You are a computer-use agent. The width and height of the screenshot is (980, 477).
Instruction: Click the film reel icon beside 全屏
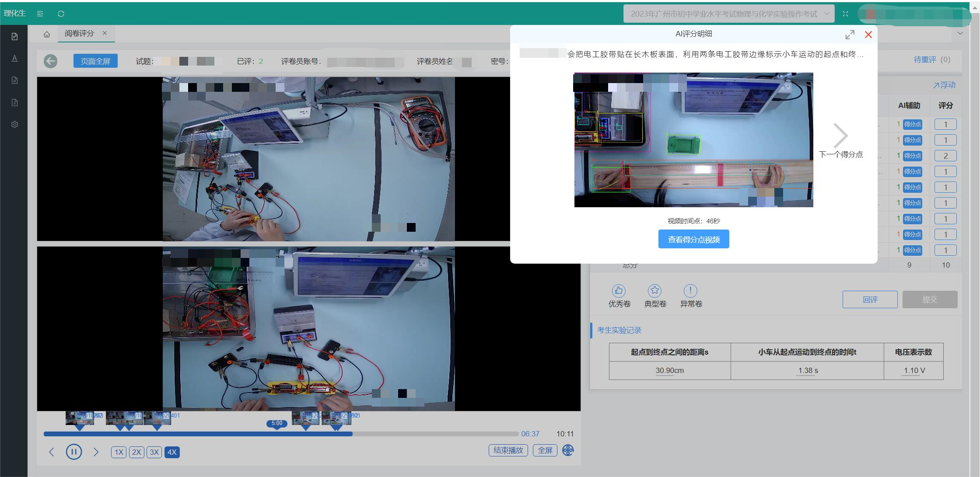[568, 450]
